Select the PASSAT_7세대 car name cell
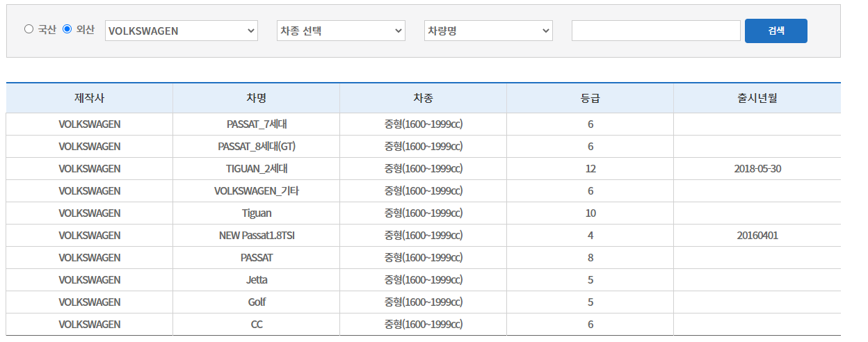868x342 pixels. [x=257, y=124]
